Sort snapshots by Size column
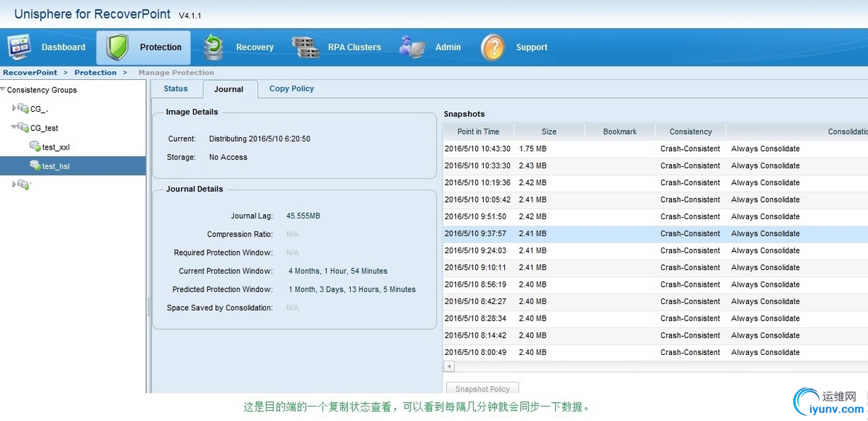The height and width of the screenshot is (421, 868). (549, 131)
